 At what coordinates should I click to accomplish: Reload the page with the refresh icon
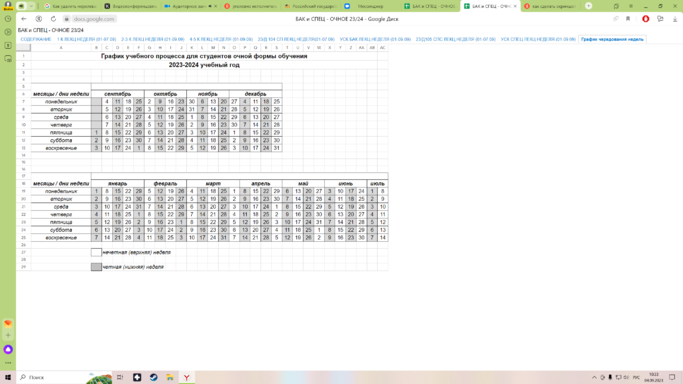coord(53,19)
